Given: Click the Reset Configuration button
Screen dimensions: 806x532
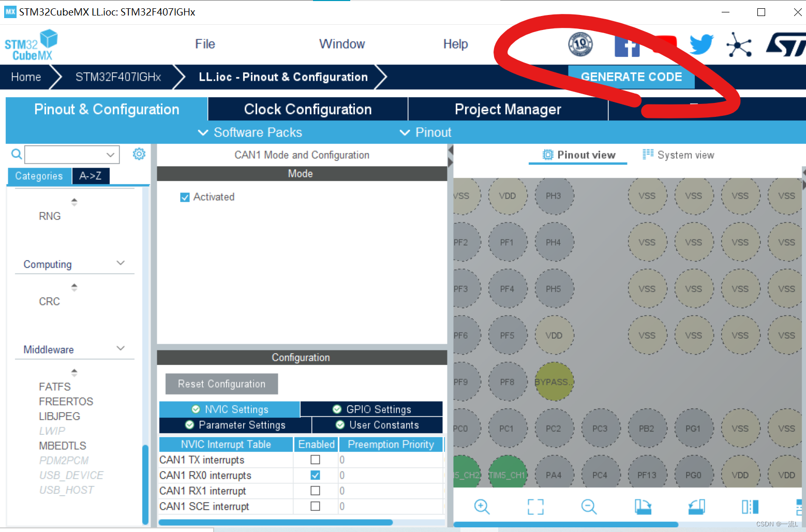Looking at the screenshot, I should (x=221, y=384).
